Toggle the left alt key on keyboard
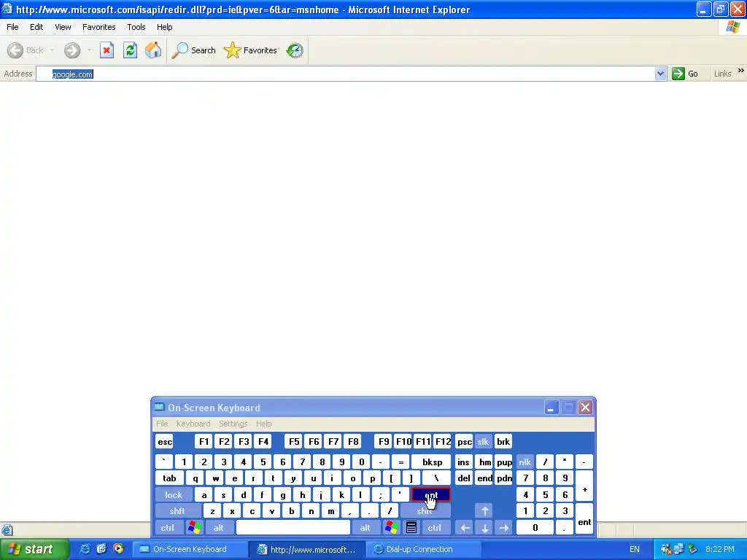747x560 pixels. pyautogui.click(x=219, y=528)
